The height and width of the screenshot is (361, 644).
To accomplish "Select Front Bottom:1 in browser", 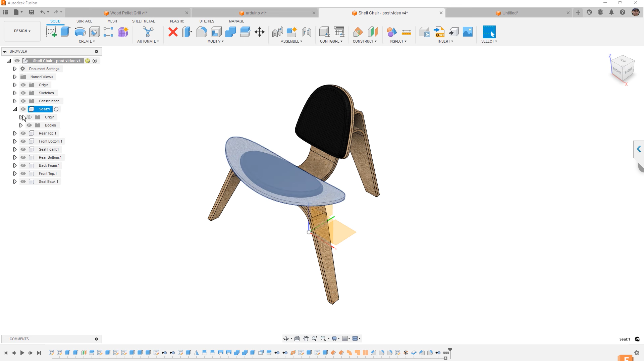I will point(50,141).
